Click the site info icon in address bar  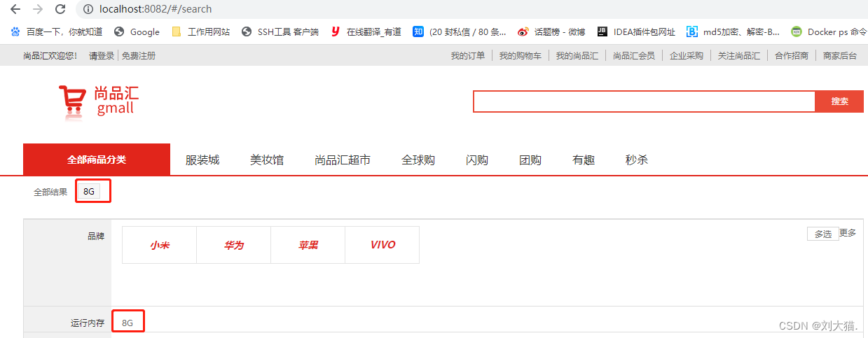click(88, 9)
